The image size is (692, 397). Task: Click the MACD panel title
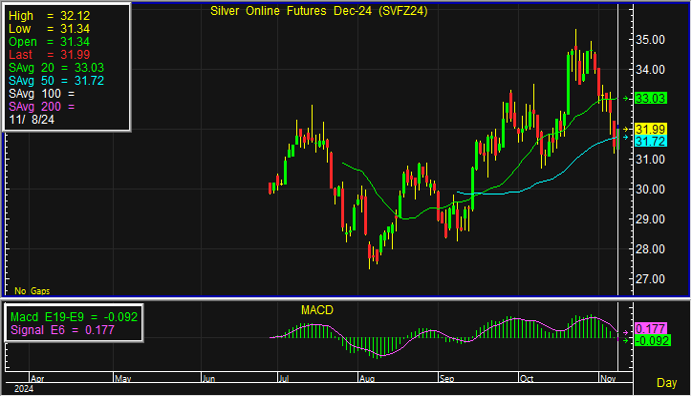317,310
